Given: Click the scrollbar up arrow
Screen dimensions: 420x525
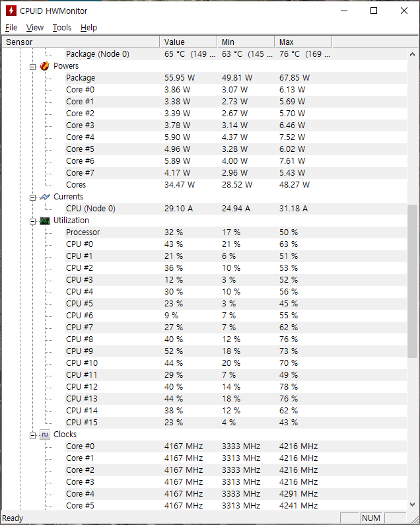Looking at the screenshot, I should click(x=412, y=54).
